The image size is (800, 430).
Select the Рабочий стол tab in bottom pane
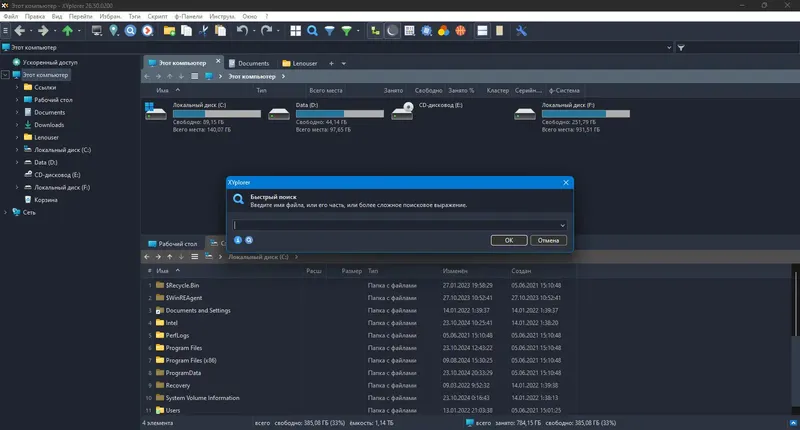[x=173, y=244]
